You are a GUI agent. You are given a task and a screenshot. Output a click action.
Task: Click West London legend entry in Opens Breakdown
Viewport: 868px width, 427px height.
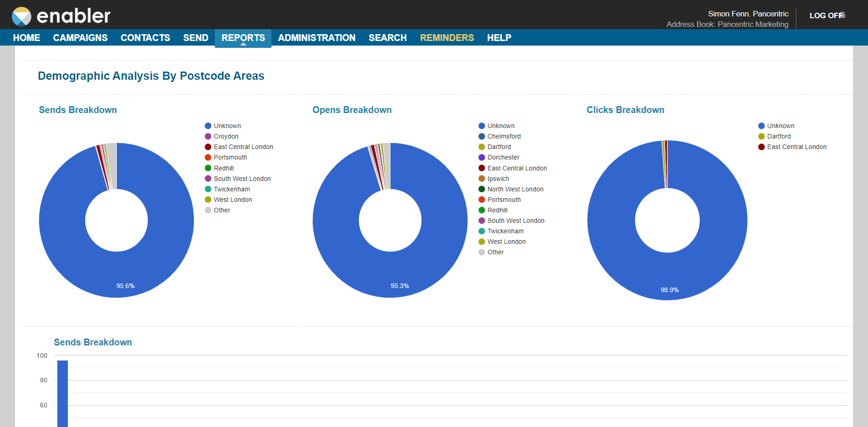pyautogui.click(x=502, y=242)
